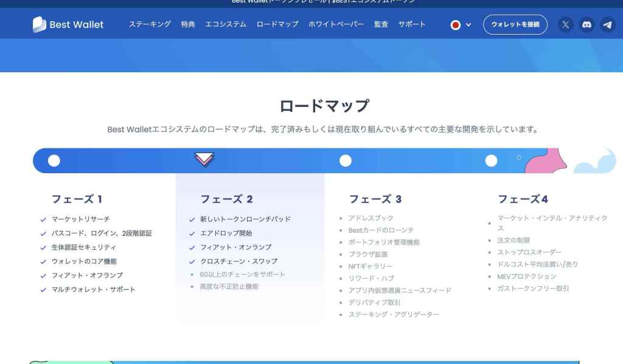Click the フェーズ 3 heading
The width and height of the screenshot is (623, 364).
pos(375,199)
